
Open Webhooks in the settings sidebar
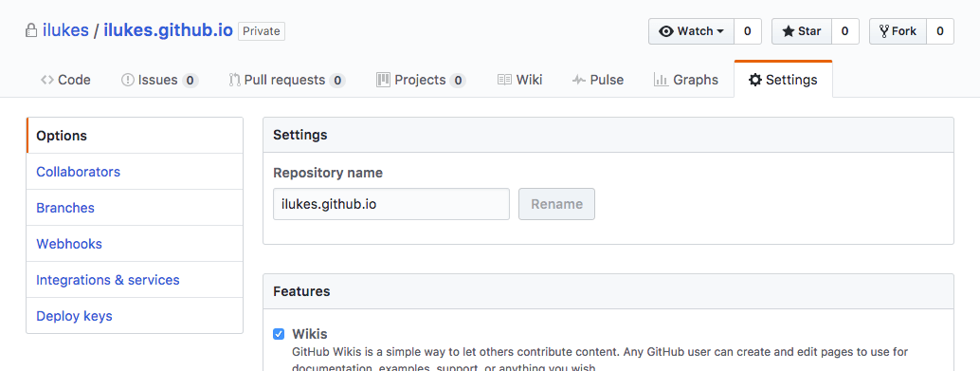click(x=135, y=243)
